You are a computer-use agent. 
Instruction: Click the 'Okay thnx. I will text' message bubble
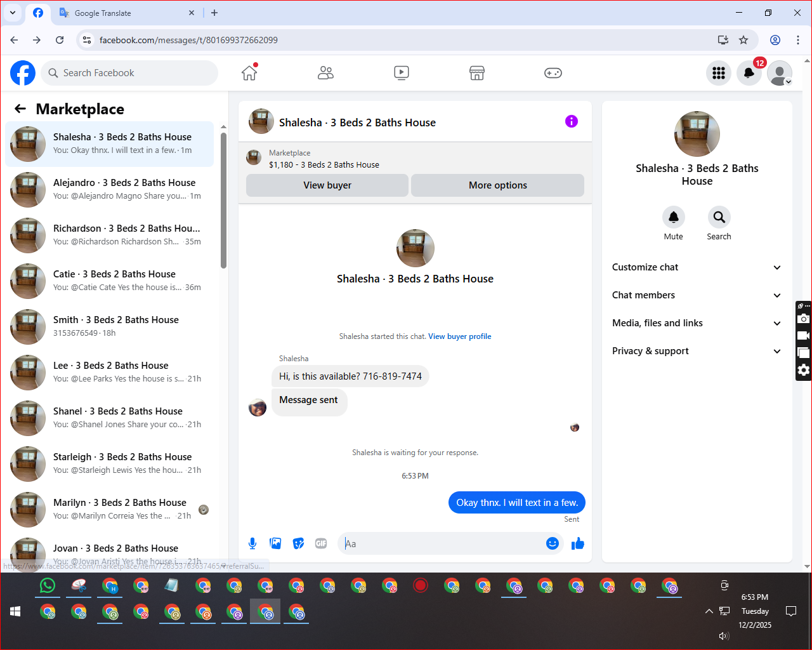pos(517,503)
